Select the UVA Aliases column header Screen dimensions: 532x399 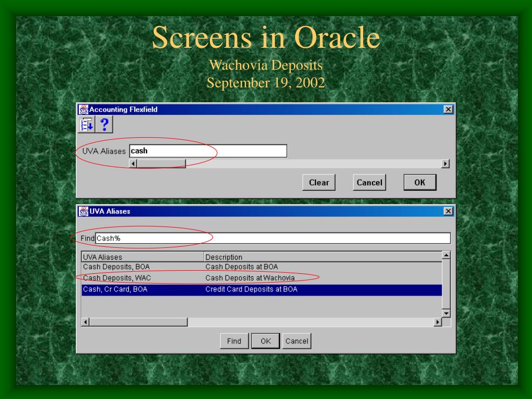pos(142,257)
